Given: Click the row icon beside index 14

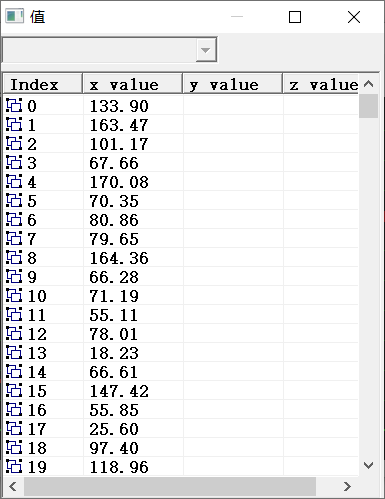Looking at the screenshot, I should [14, 371].
